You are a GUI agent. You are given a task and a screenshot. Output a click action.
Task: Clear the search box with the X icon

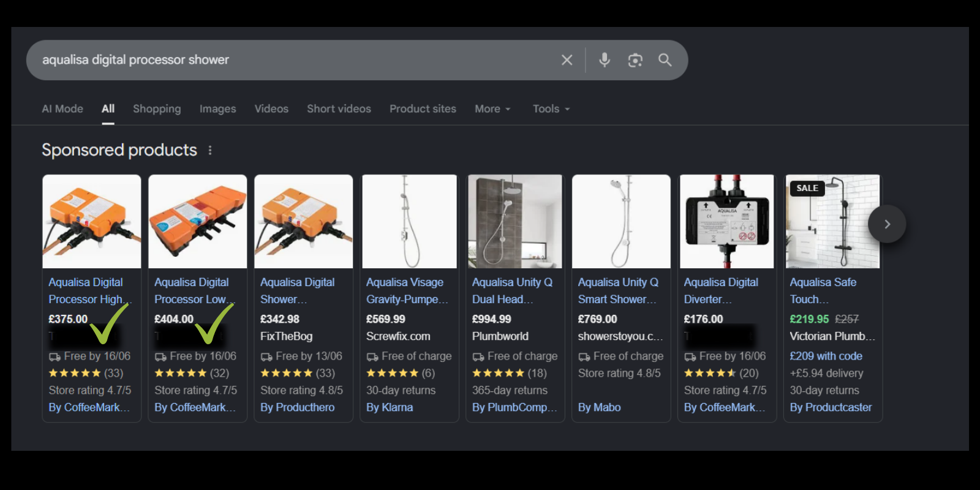(567, 60)
